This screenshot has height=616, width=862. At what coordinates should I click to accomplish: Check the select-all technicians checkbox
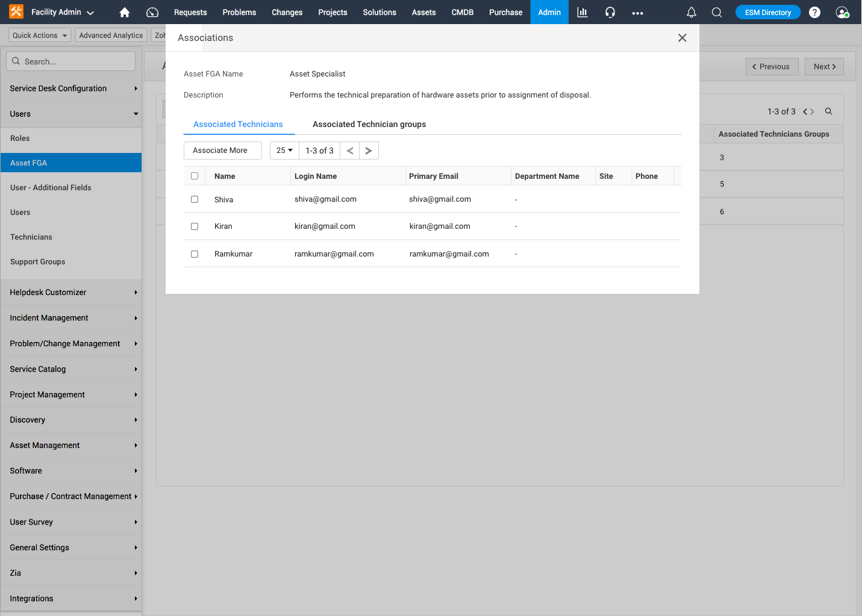point(195,175)
